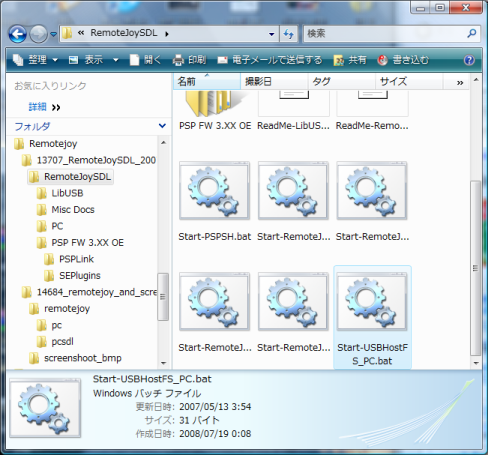The image size is (488, 455).
Task: Select the PC folder in tree
Action: 50,226
